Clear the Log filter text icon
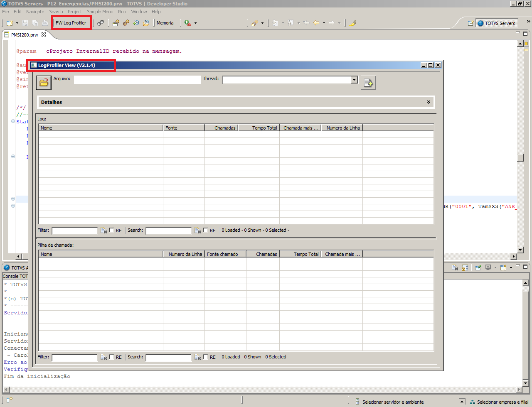532x407 pixels. (x=103, y=230)
